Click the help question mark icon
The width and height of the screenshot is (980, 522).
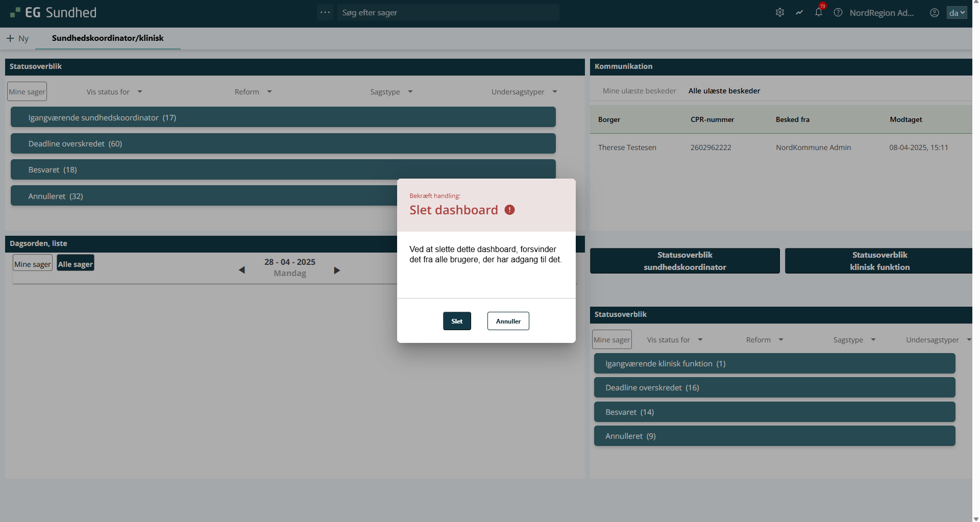point(838,13)
